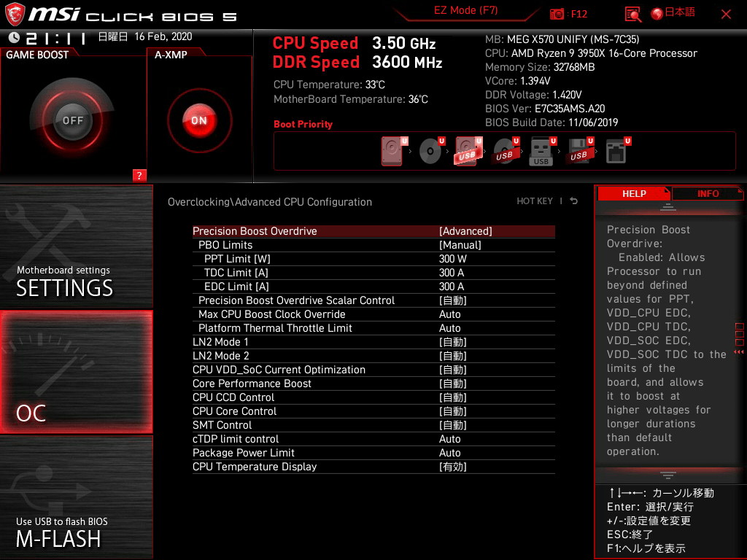Change the LN2 Mode 1 value

pyautogui.click(x=373, y=342)
